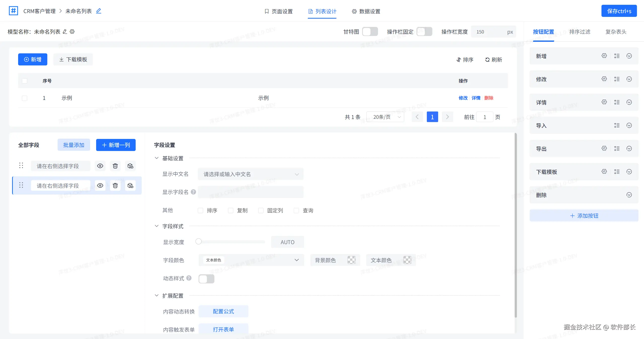The image size is (644, 339).
Task: Collapse the 基础设置 section
Action: [x=157, y=158]
